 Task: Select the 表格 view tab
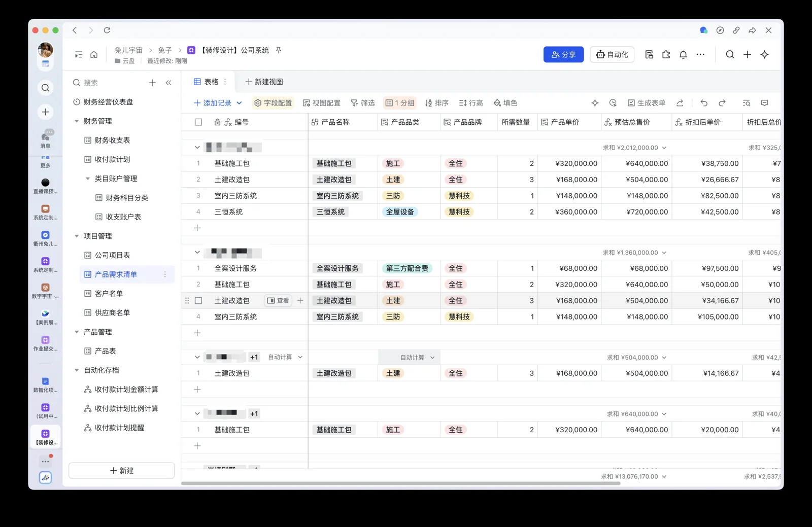point(206,82)
